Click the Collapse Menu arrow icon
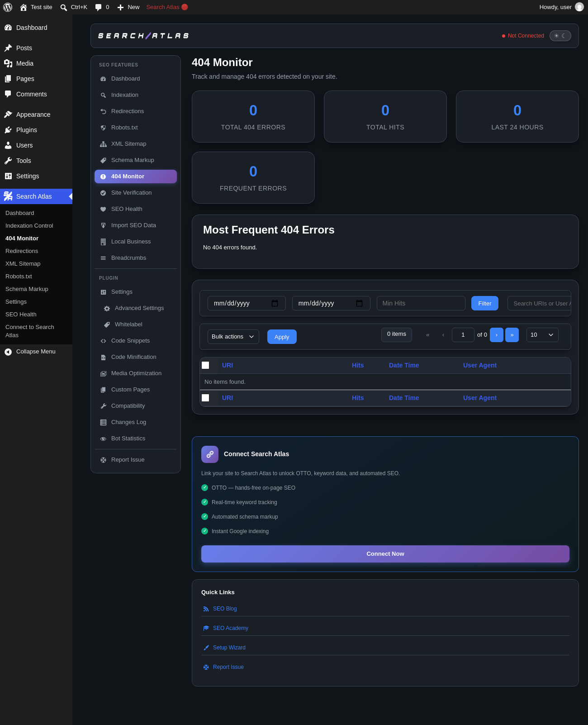This screenshot has height=725, width=588. 8,352
